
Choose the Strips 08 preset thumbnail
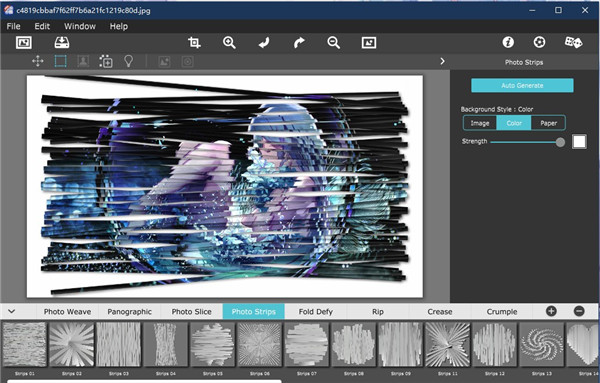click(354, 344)
